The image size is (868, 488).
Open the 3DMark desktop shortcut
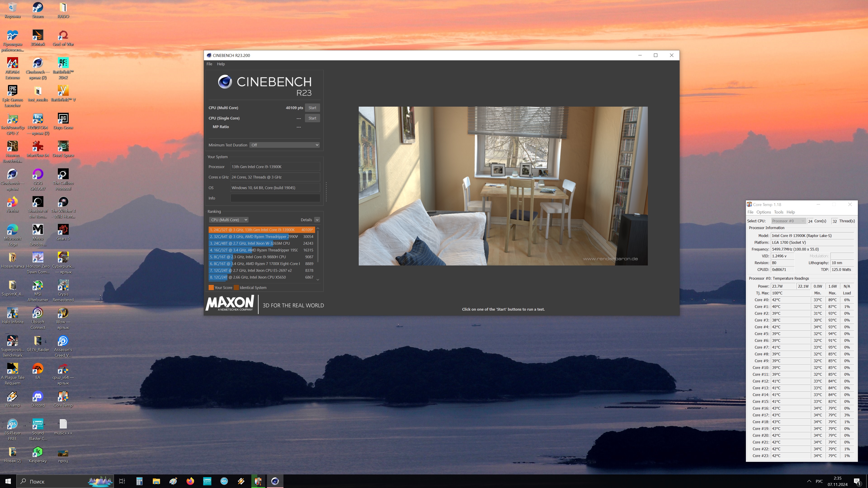click(x=38, y=35)
